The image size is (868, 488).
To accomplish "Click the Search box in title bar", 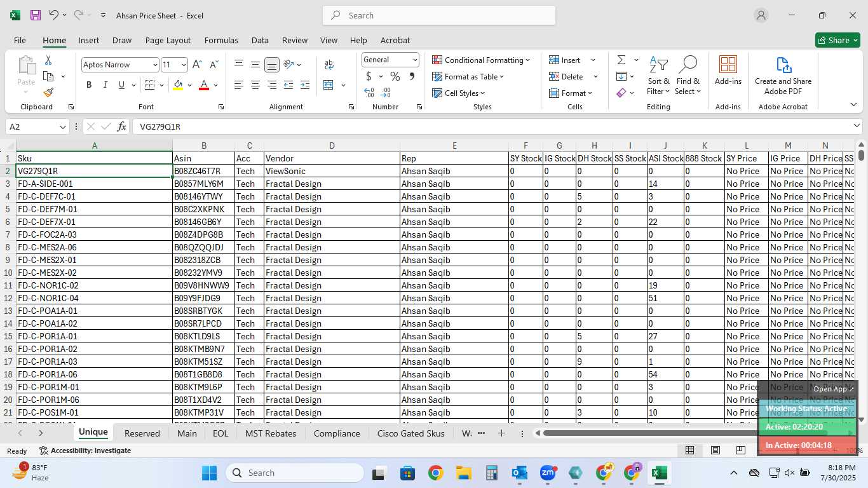I will 439,15.
